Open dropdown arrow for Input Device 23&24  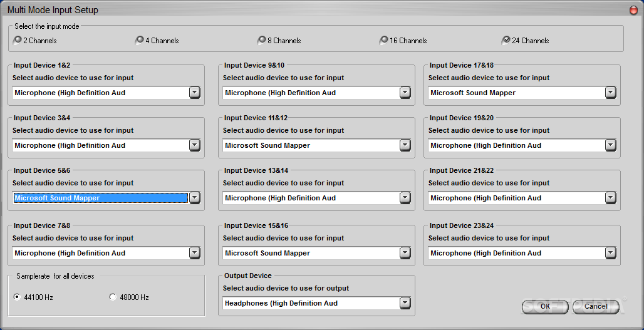coord(611,253)
